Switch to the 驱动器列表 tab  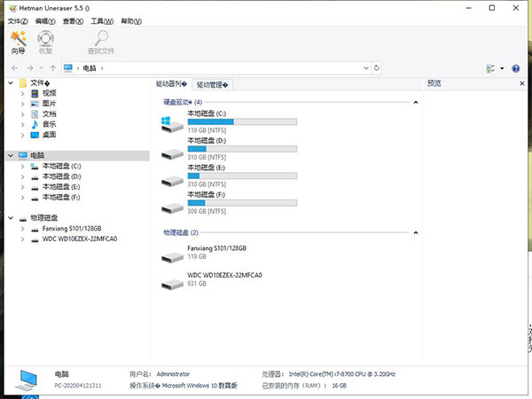tap(171, 84)
